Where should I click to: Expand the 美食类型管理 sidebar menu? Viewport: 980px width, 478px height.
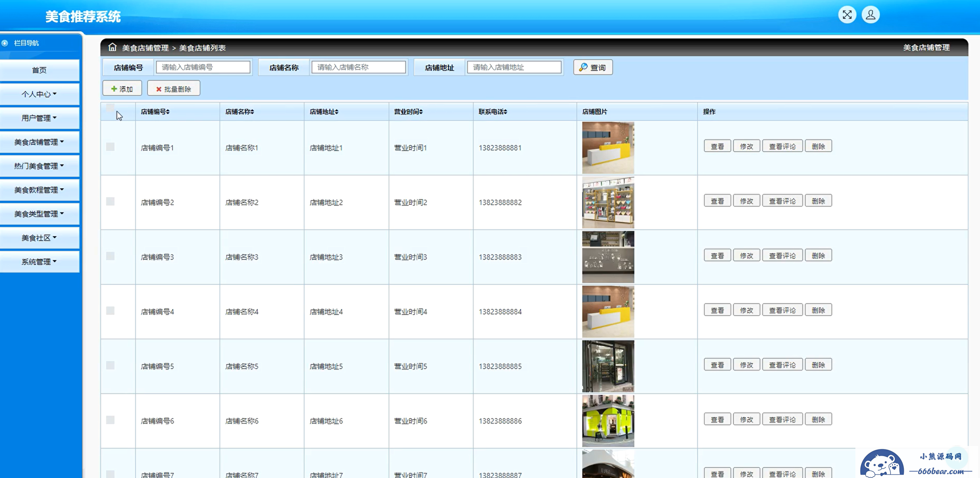pos(39,214)
